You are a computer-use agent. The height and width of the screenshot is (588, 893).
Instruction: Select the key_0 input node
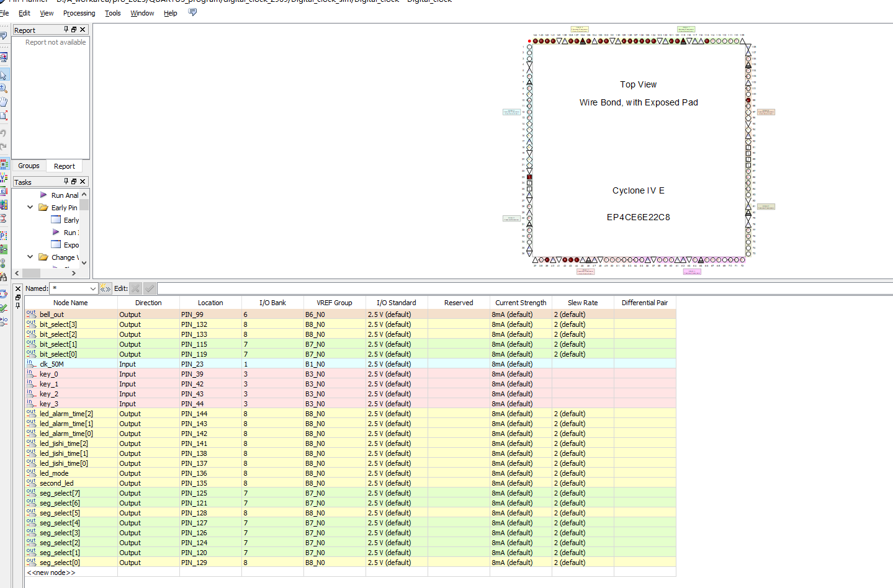click(48, 374)
